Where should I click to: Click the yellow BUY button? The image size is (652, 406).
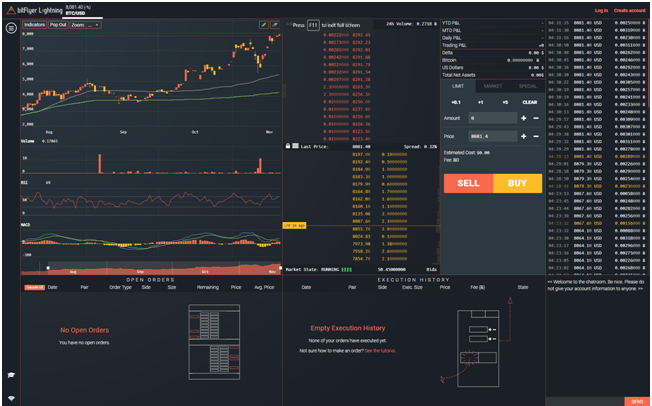point(517,183)
